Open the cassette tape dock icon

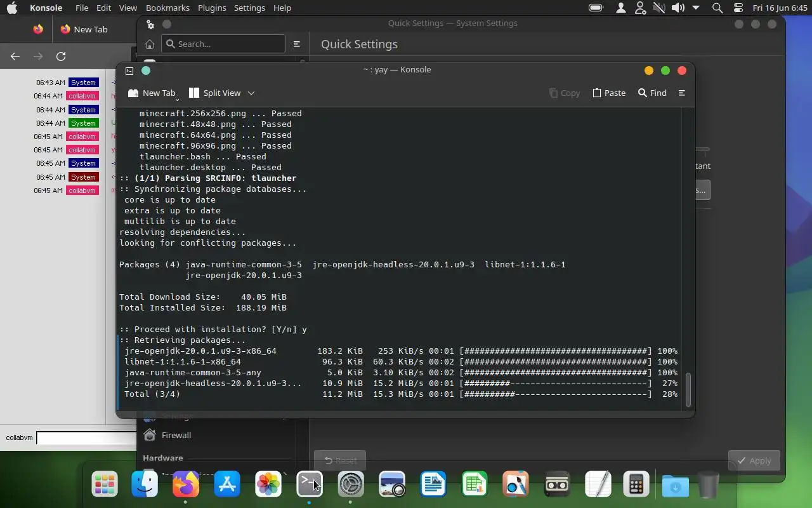pyautogui.click(x=557, y=485)
